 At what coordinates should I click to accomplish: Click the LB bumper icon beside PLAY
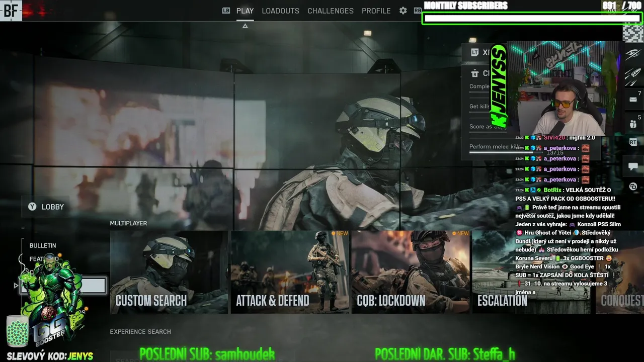[226, 11]
